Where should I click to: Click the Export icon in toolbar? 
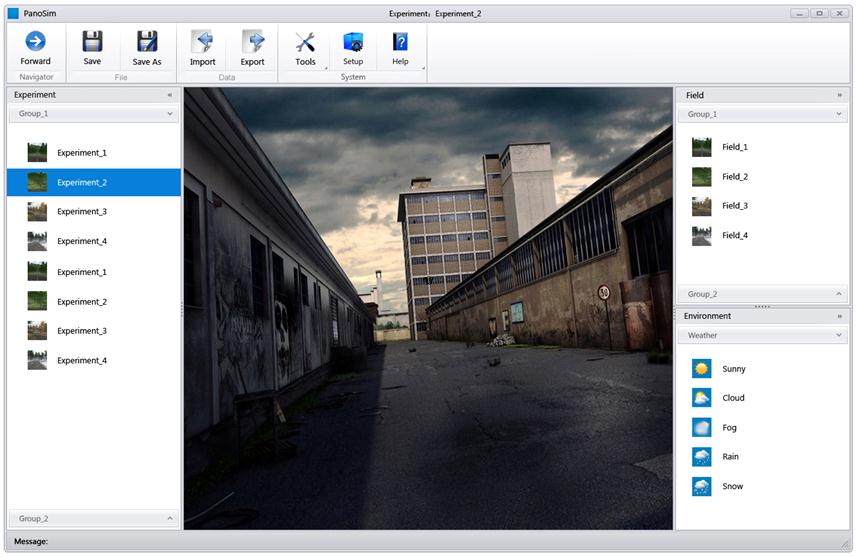tap(252, 41)
